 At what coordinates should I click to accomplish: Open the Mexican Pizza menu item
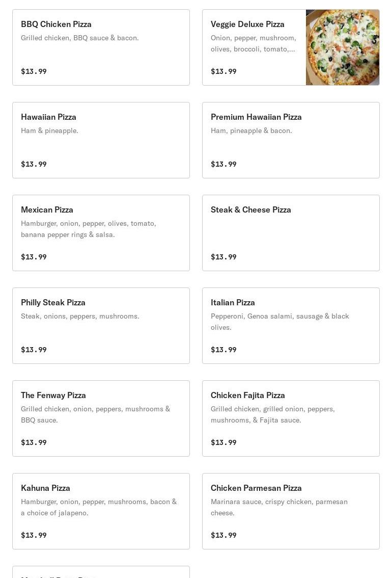[101, 233]
